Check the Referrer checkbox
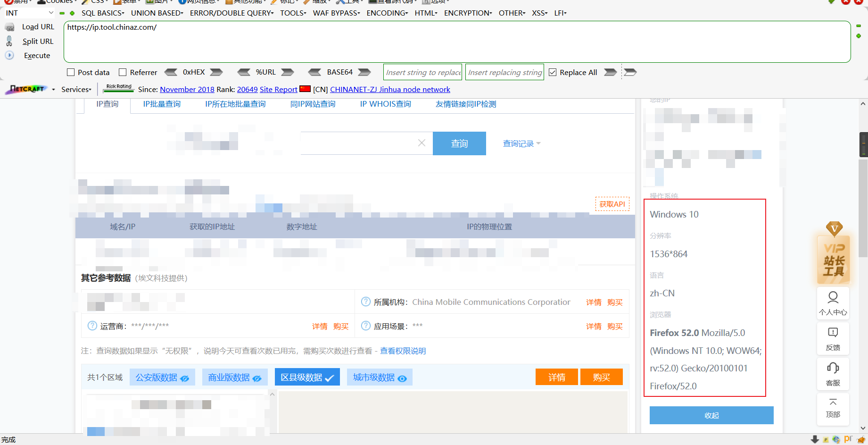The height and width of the screenshot is (445, 868). coord(123,72)
